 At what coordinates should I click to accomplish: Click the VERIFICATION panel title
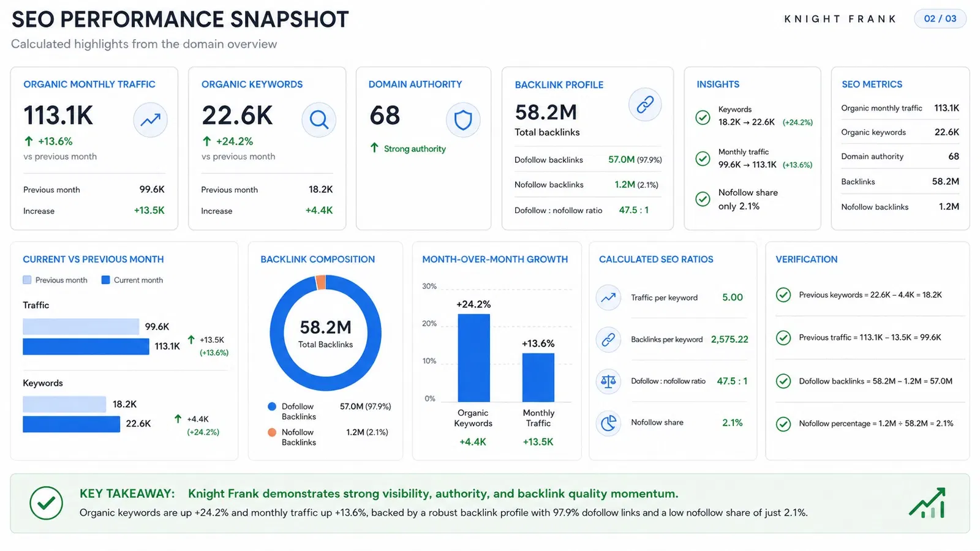(x=807, y=260)
